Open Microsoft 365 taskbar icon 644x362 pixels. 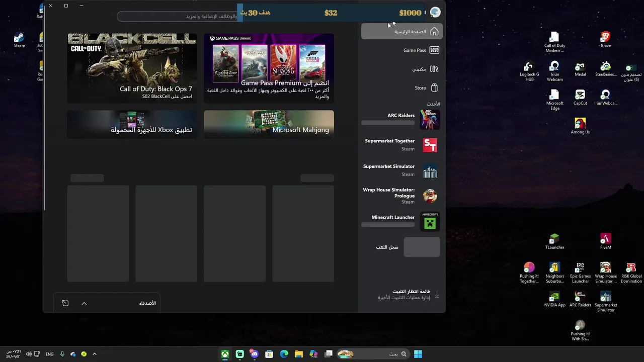pyautogui.click(x=313, y=354)
